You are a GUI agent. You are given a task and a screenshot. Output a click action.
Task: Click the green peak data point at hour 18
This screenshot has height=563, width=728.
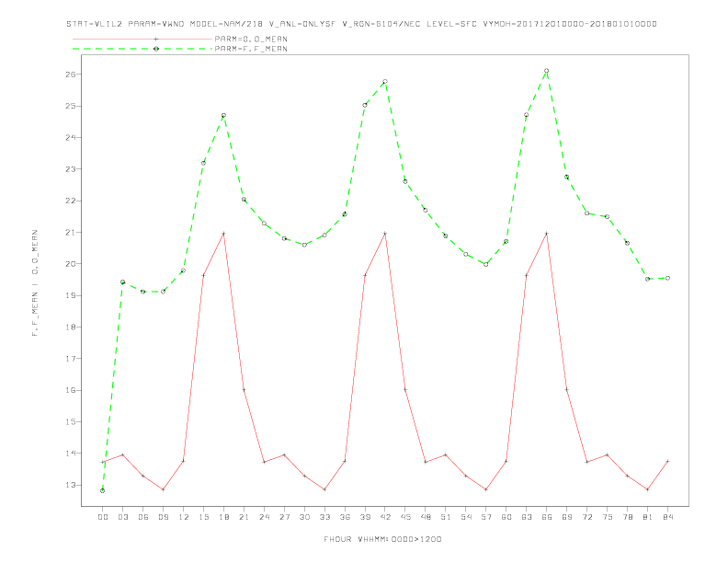[x=223, y=115]
